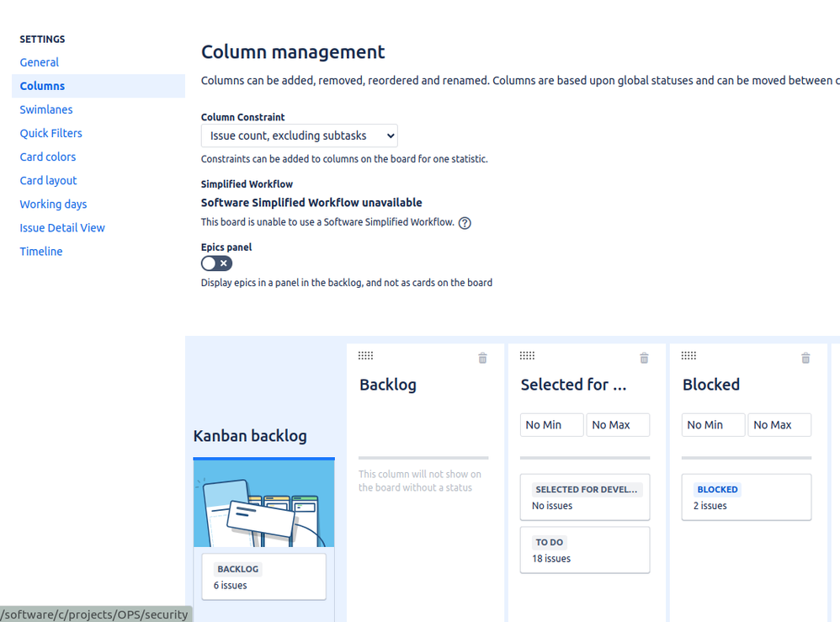Click the No Max field in 'Selected for...' column

(618, 424)
